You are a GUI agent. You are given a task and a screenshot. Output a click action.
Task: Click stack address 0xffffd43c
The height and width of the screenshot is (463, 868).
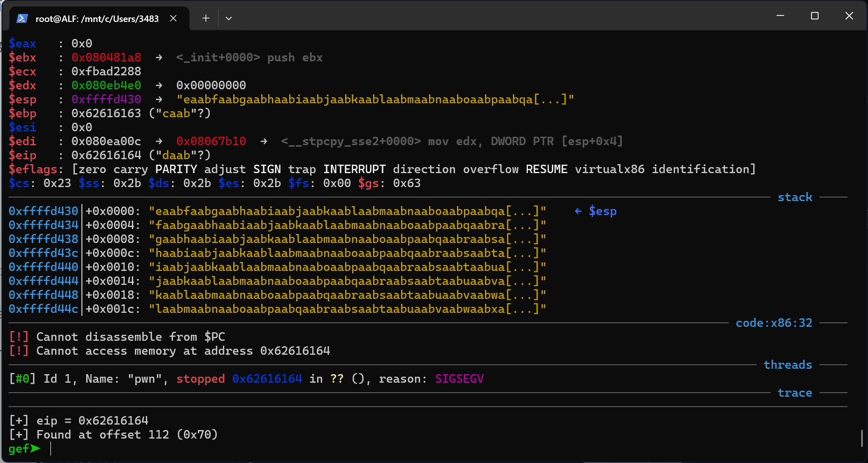43,253
